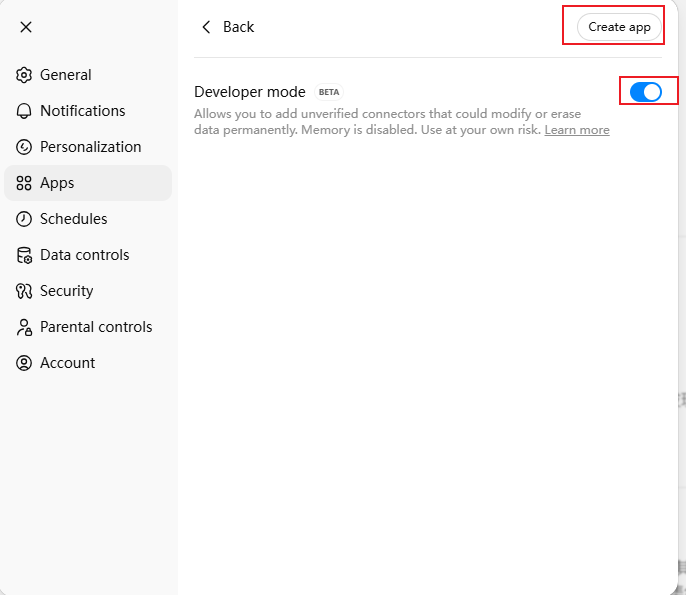Screen dimensions: 686x595
Task: Click the Notifications bell icon
Action: tap(24, 111)
